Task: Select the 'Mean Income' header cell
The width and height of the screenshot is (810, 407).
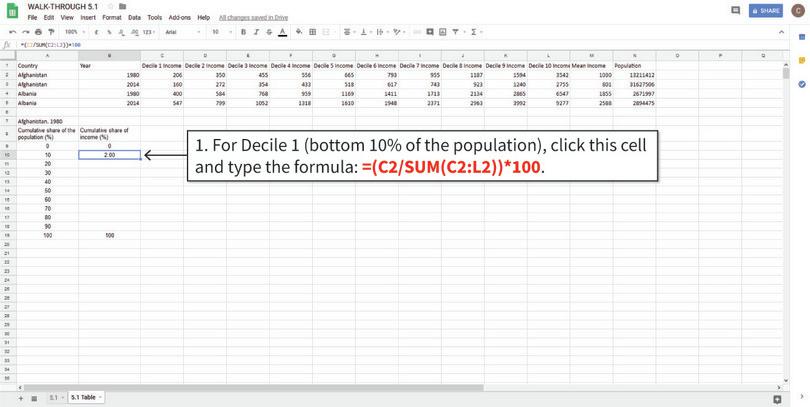Action: [x=591, y=66]
